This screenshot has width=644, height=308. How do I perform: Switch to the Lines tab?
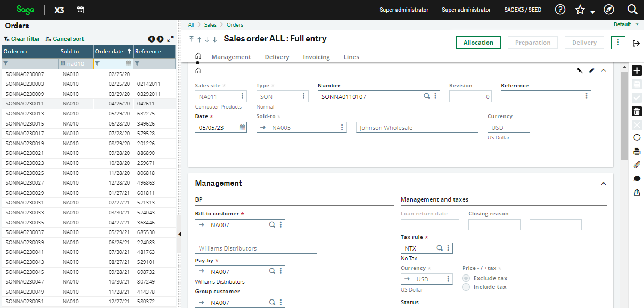(352, 57)
